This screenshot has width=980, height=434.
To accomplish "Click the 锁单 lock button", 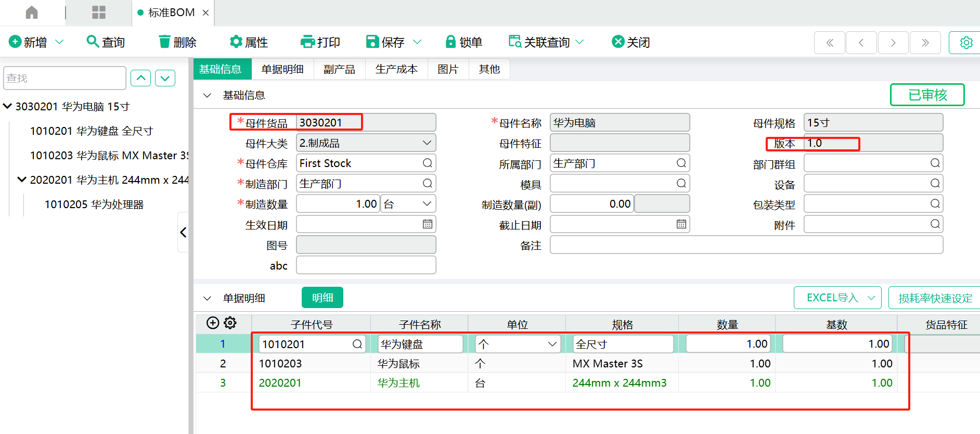I will [x=463, y=42].
